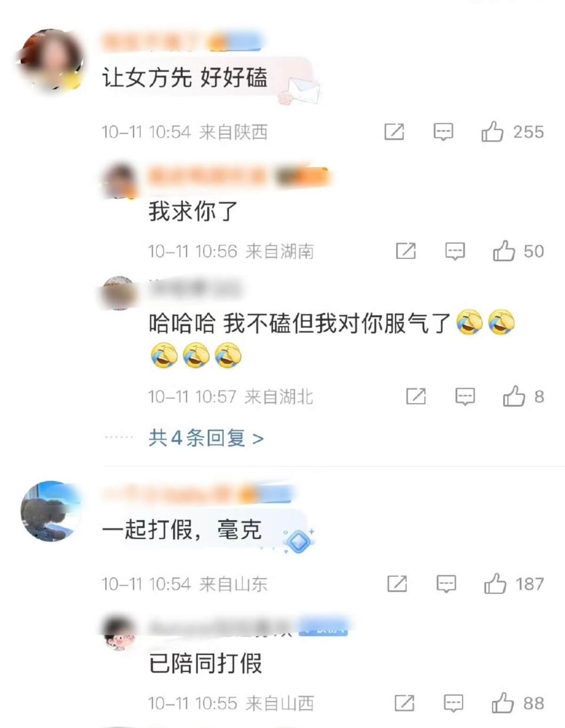The height and width of the screenshot is (728, 565).
Task: Reply to the Hubei '哈哈哈' comment
Action: (465, 397)
